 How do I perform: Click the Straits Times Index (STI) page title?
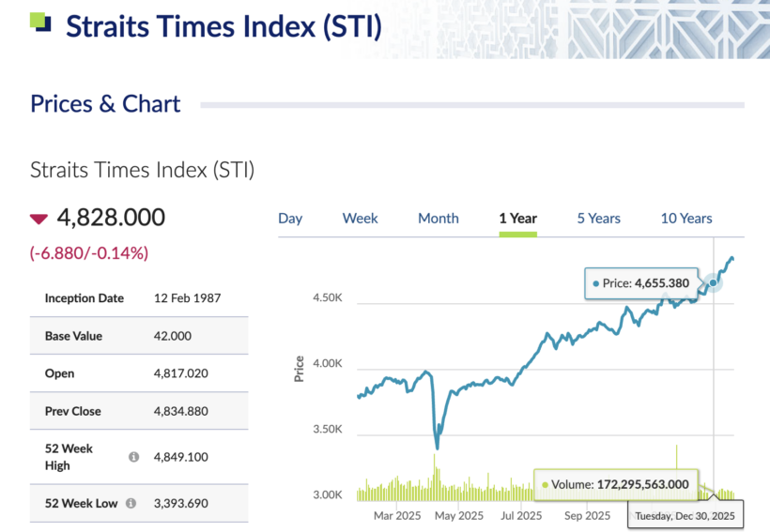(223, 25)
